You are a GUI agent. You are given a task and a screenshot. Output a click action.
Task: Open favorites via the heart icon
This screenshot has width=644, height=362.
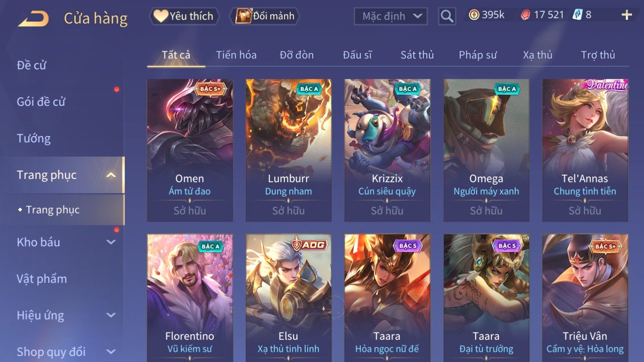click(x=160, y=16)
